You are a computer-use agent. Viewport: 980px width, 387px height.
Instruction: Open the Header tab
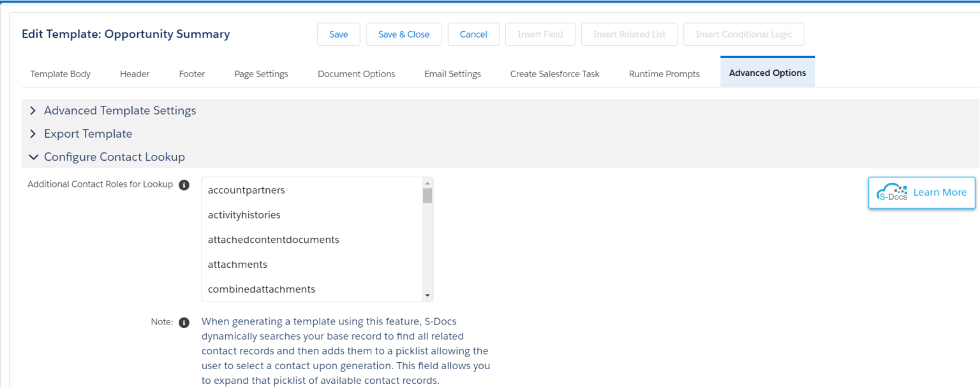pos(135,74)
